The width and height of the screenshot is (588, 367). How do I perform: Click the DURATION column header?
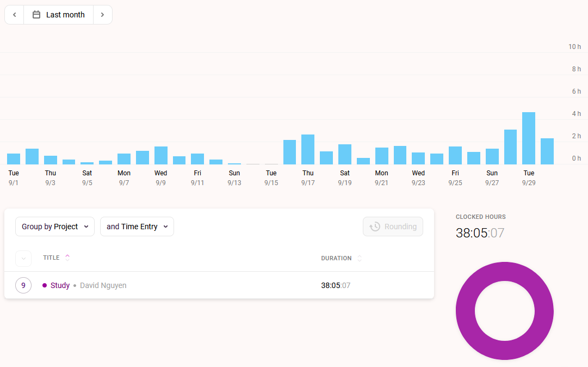[336, 258]
